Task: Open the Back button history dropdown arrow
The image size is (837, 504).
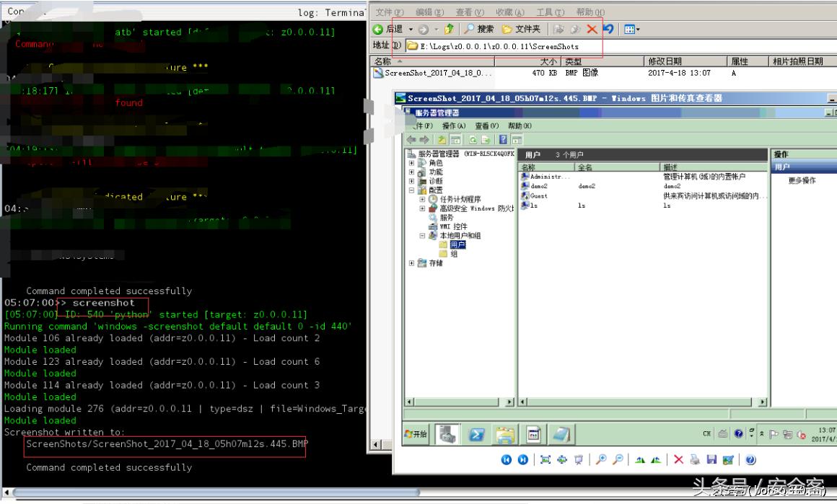Action: [x=411, y=29]
